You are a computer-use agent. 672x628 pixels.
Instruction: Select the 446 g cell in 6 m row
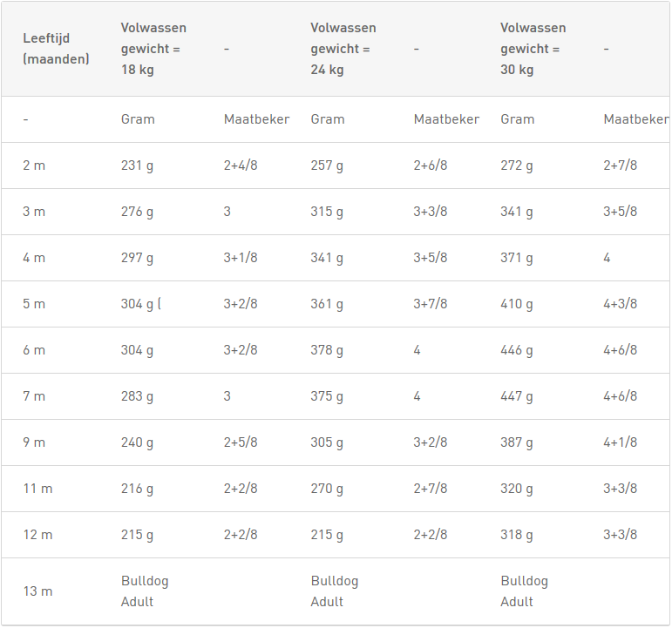517,350
